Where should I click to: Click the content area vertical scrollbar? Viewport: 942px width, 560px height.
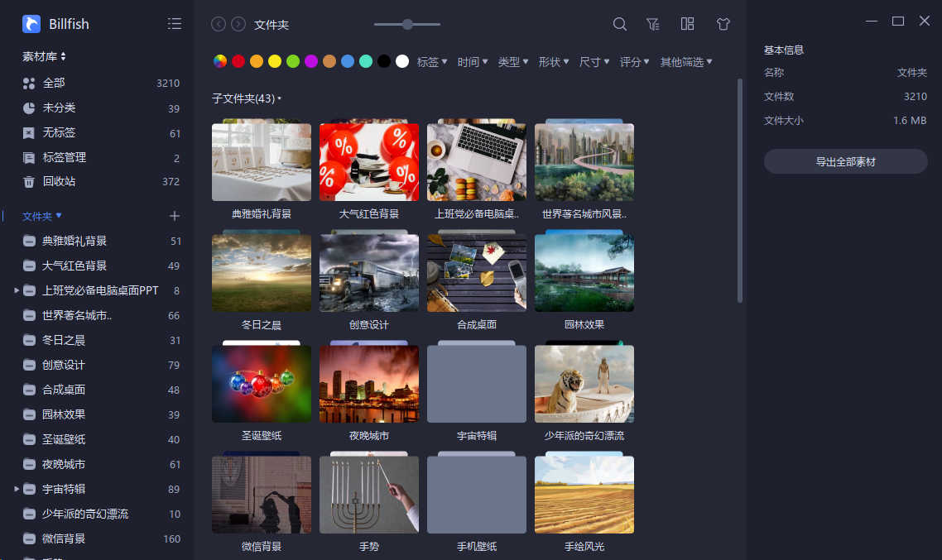pos(739,191)
